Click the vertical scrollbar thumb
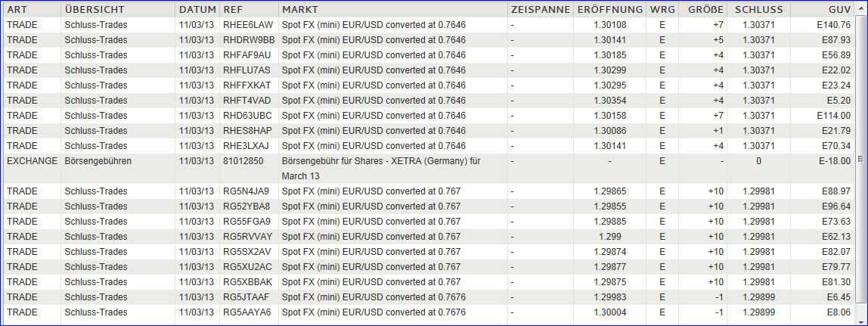The image size is (868, 326). tap(860, 158)
